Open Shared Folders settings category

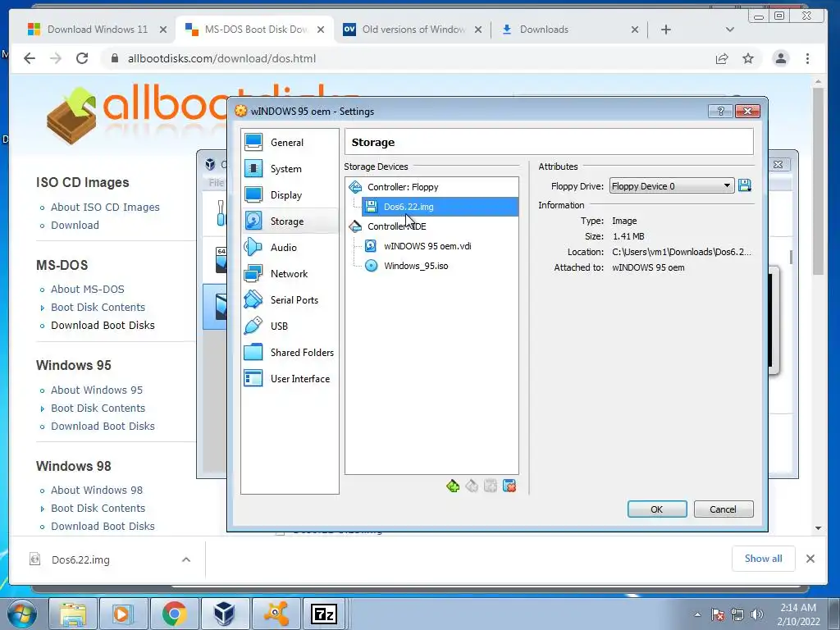coord(290,353)
